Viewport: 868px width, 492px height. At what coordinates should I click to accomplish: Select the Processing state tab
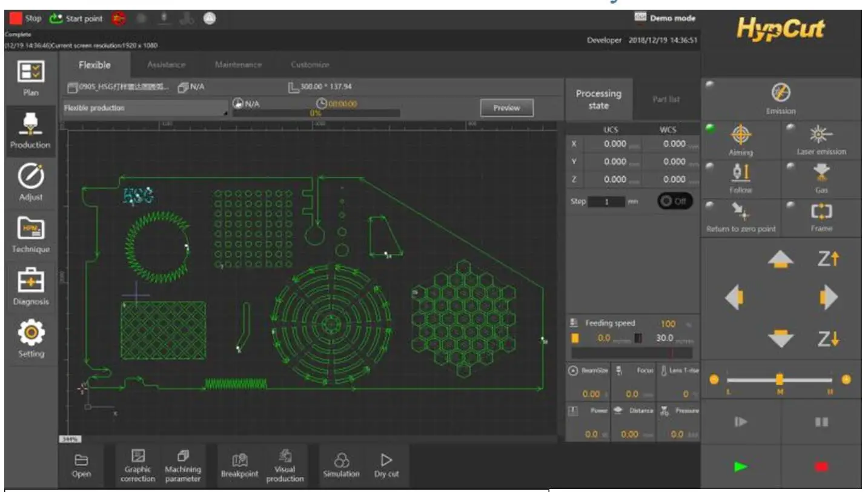coord(598,99)
